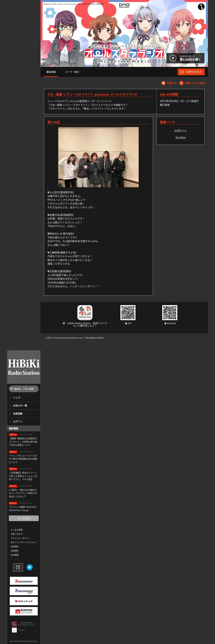Open お問い合わせ footer link

click(x=17, y=534)
